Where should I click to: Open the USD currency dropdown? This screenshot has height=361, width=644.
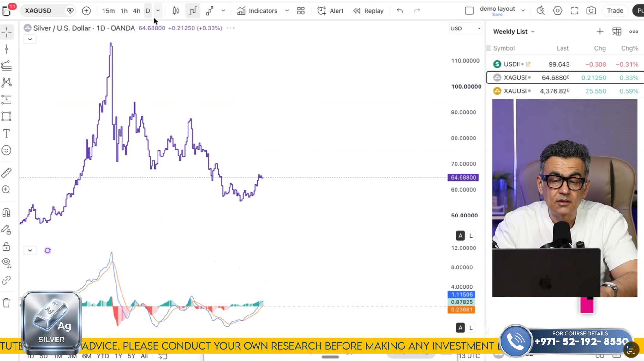click(x=466, y=28)
